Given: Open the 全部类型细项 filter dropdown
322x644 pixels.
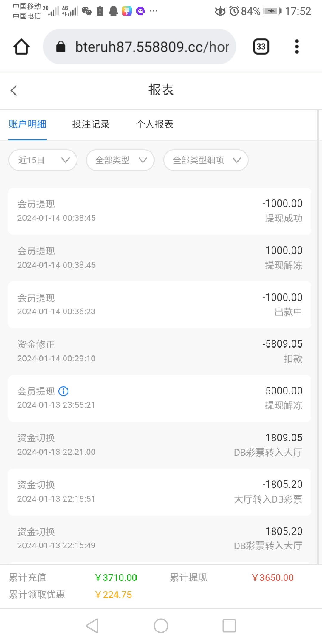Looking at the screenshot, I should coord(206,160).
